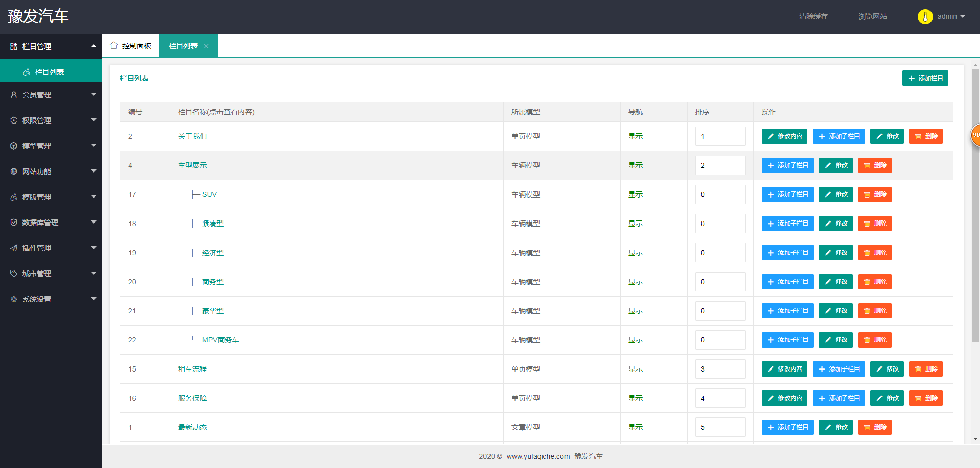The width and height of the screenshot is (980, 468).
Task: Click the sort order field for 租车流程
Action: click(x=720, y=369)
